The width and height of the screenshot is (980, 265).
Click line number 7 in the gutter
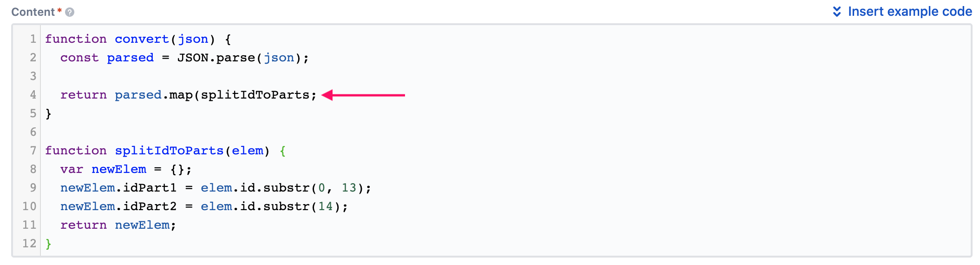[x=33, y=151]
